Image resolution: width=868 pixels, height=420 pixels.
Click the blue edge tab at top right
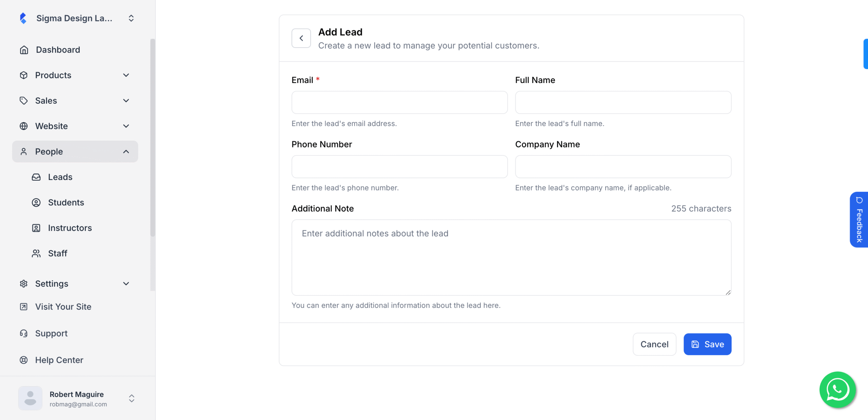866,54
